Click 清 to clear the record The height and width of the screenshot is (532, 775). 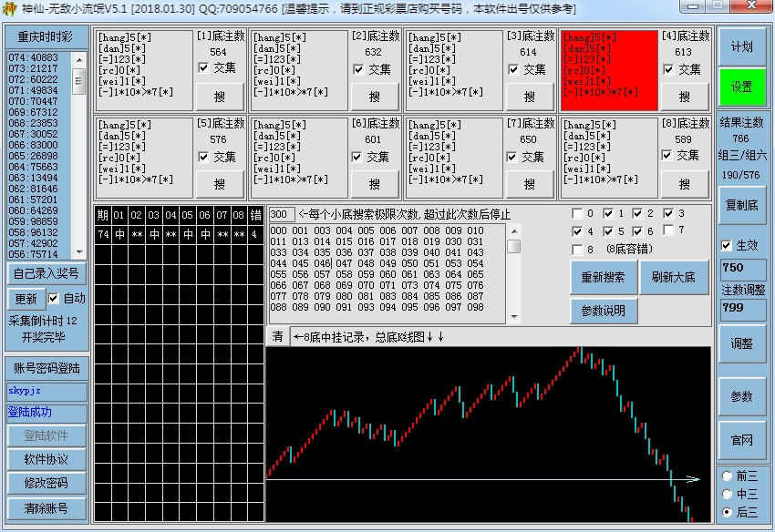pos(277,336)
